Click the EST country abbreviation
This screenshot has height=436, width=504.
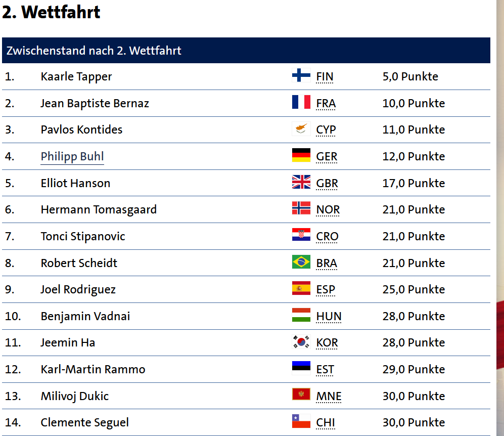coord(325,369)
